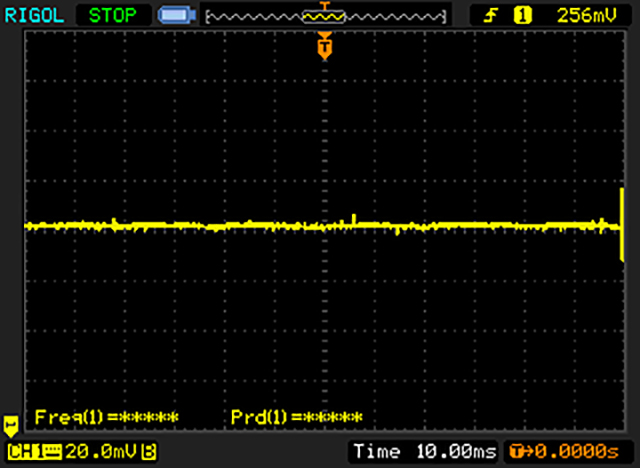The width and height of the screenshot is (640, 468).
Task: Click the orange T trigger position marker
Action: 325,47
